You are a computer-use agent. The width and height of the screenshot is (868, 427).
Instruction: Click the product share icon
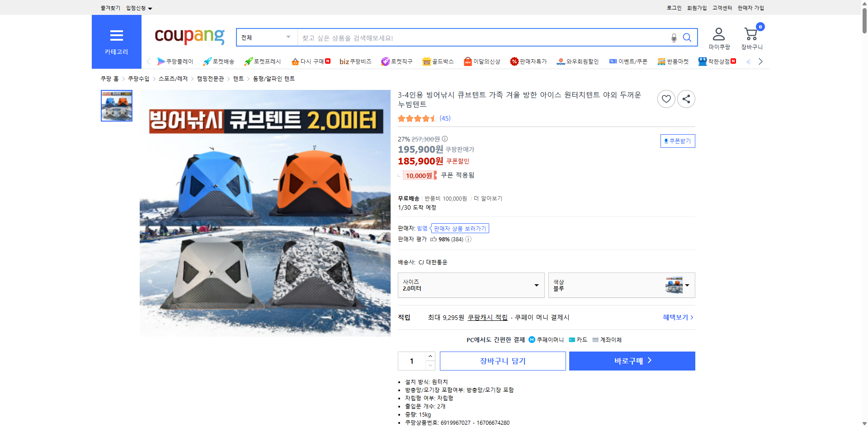click(686, 99)
